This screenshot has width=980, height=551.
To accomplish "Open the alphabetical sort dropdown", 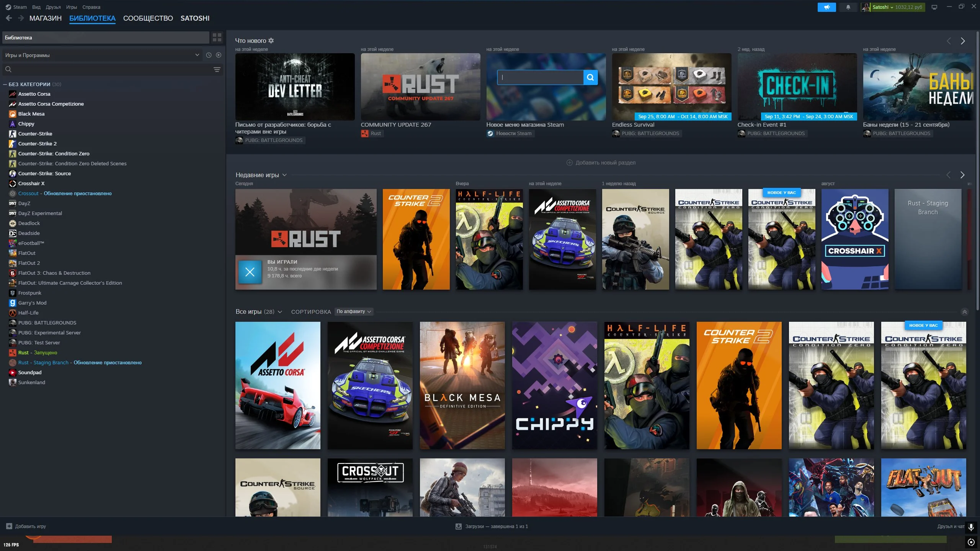I will (x=353, y=311).
